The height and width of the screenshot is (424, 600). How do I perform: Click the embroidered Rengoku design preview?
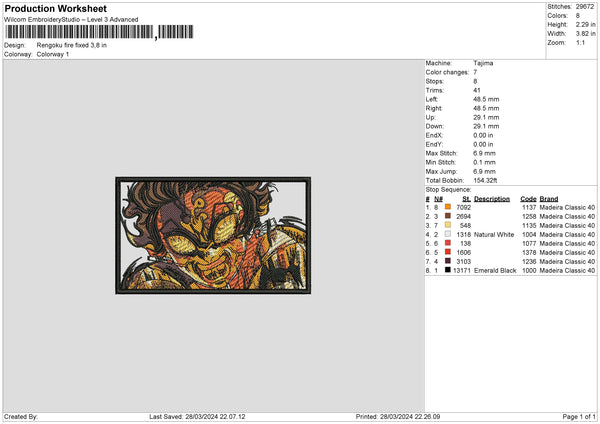point(213,235)
